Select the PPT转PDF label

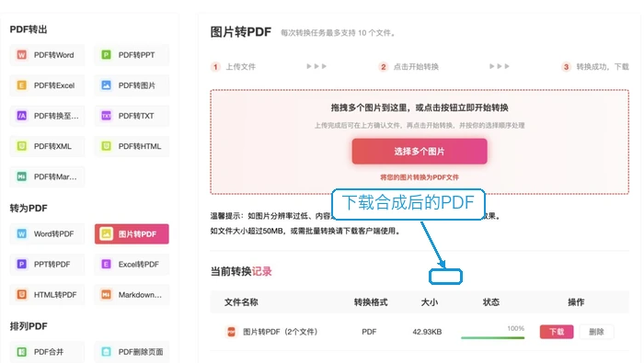click(x=52, y=264)
